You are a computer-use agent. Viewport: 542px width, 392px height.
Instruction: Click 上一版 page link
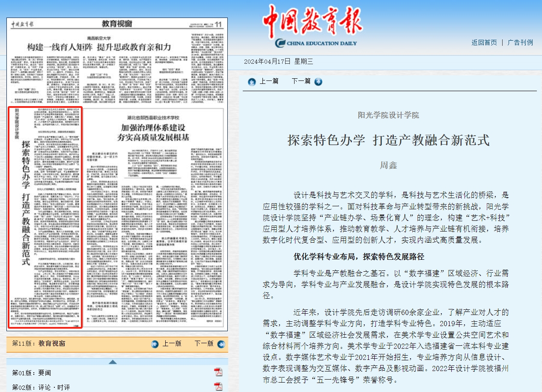(172, 344)
